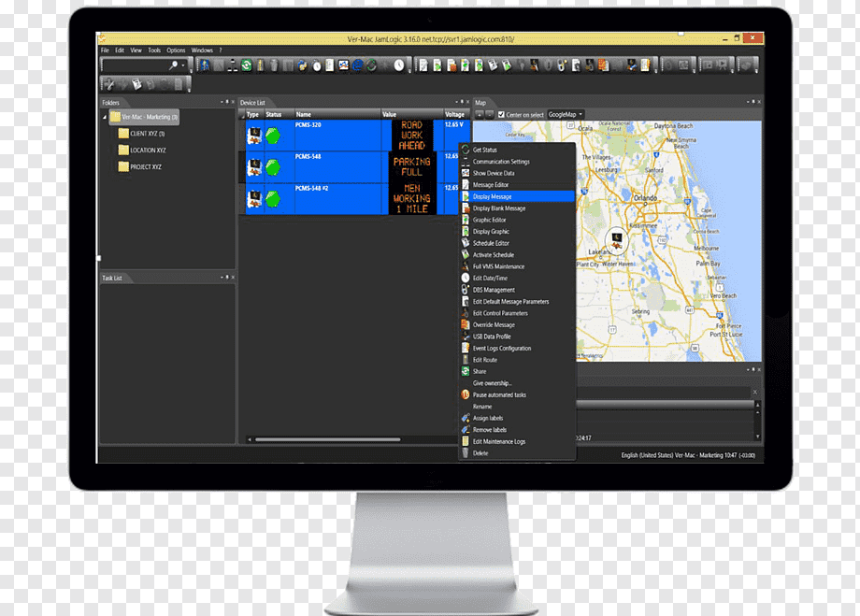This screenshot has width=860, height=616.
Task: Sort by the Name column header
Action: pos(337,114)
